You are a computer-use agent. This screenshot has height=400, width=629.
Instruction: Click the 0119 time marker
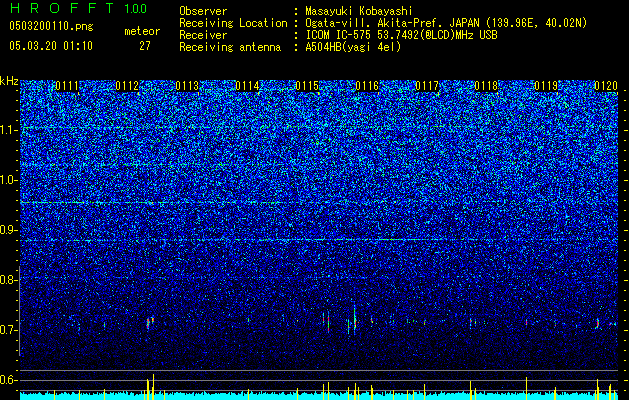click(x=546, y=86)
